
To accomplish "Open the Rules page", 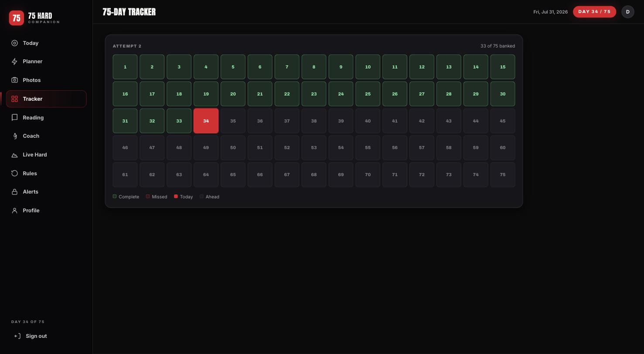I will point(46,174).
